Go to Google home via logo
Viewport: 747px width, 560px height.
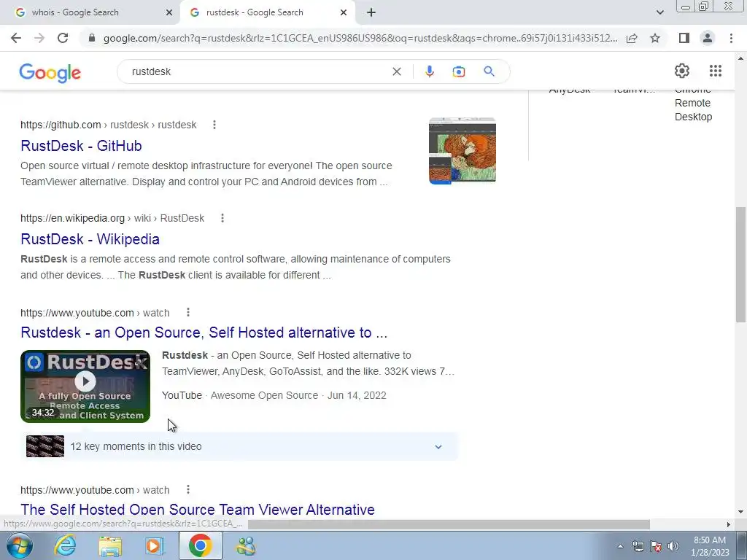pos(50,72)
